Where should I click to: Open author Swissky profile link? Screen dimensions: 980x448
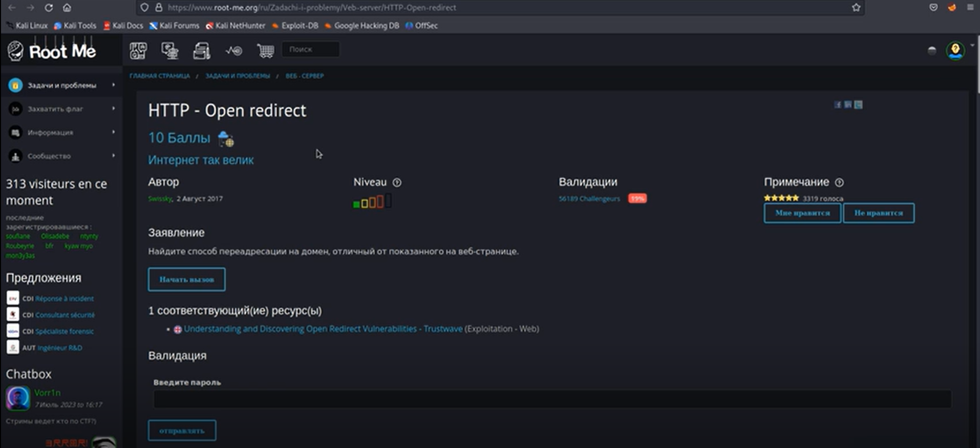pos(160,199)
